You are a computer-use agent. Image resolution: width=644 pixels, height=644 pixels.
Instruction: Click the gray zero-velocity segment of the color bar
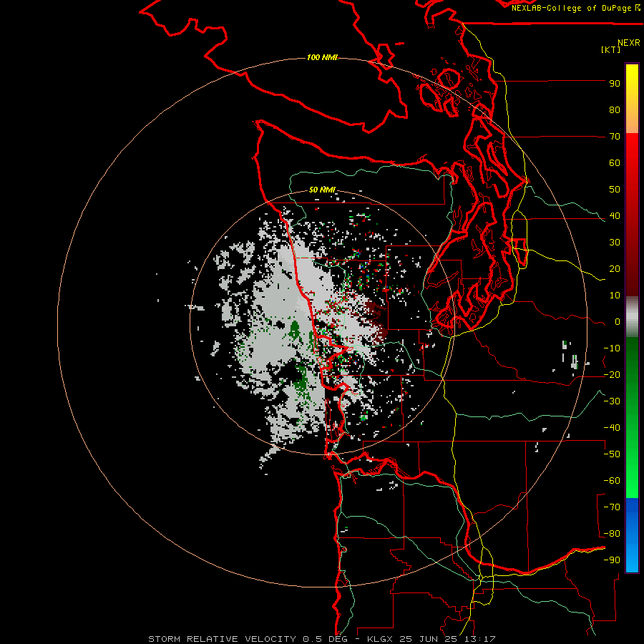[x=632, y=317]
